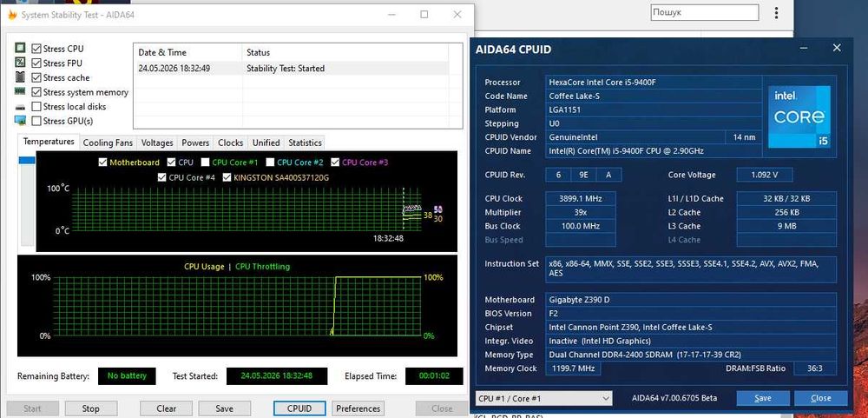Select the Unified tab
Screen dimensions: 868x418
266,143
